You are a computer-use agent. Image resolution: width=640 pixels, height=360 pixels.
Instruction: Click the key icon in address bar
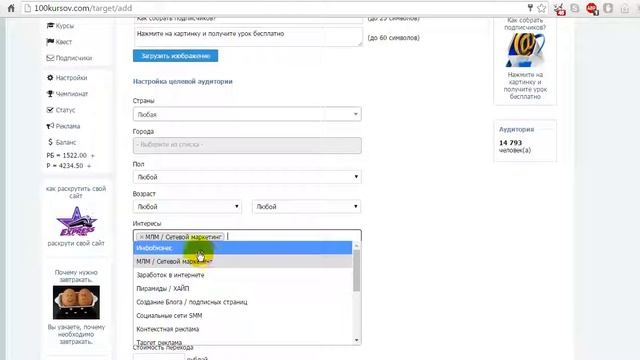[x=530, y=8]
